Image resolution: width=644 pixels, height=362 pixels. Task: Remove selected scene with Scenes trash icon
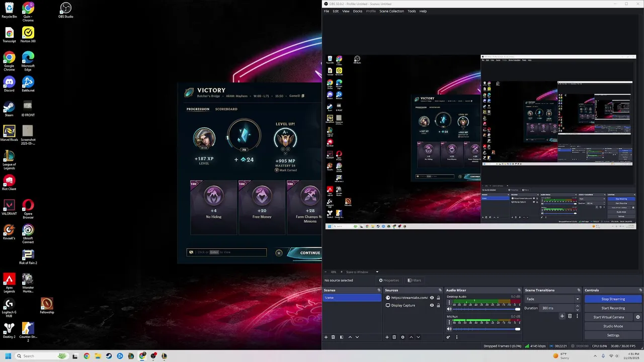coord(333,337)
